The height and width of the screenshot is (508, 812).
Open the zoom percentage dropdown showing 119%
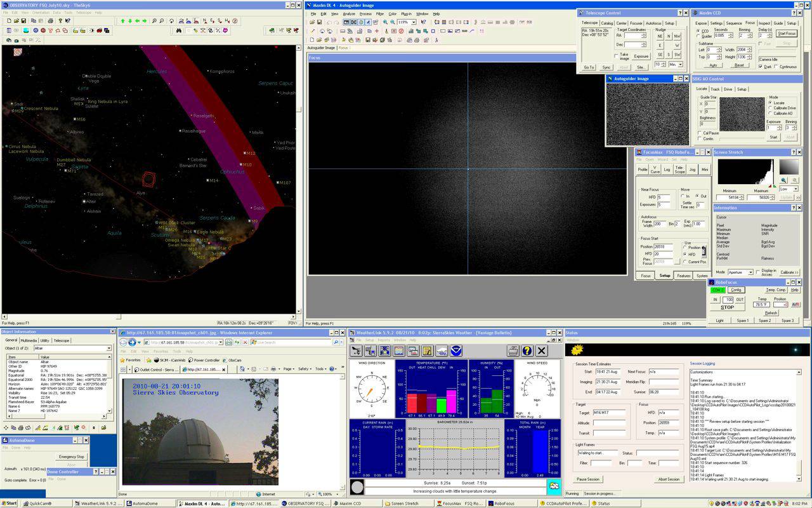pos(414,22)
